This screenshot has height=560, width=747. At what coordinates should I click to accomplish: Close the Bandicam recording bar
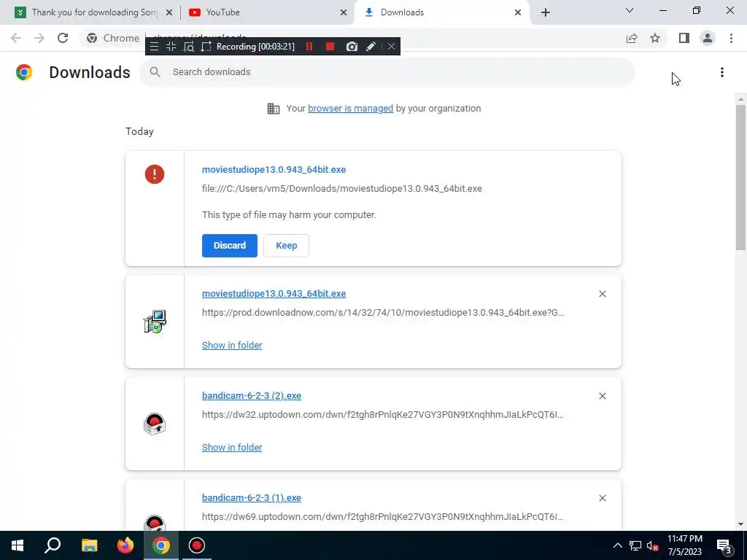tap(391, 47)
